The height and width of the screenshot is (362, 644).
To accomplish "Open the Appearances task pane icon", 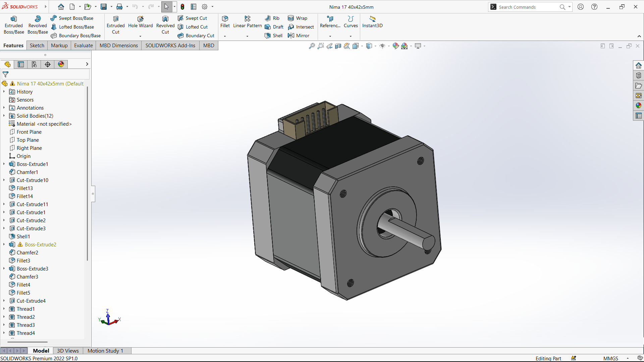I will (638, 106).
